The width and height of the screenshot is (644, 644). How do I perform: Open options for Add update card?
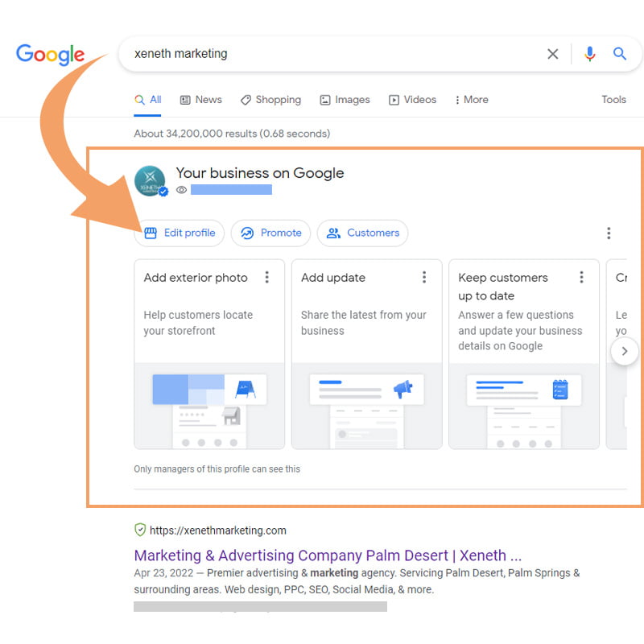424,278
